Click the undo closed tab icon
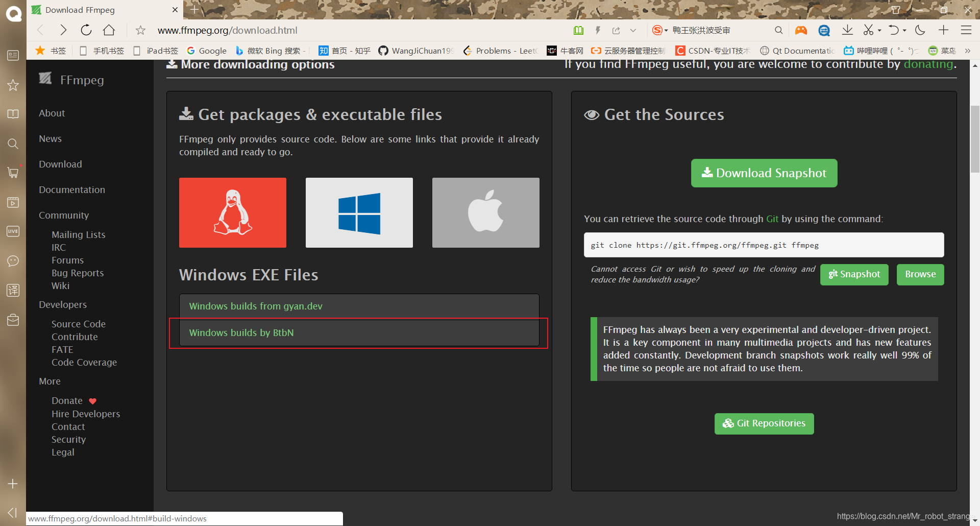Image resolution: width=980 pixels, height=526 pixels. coord(893,30)
